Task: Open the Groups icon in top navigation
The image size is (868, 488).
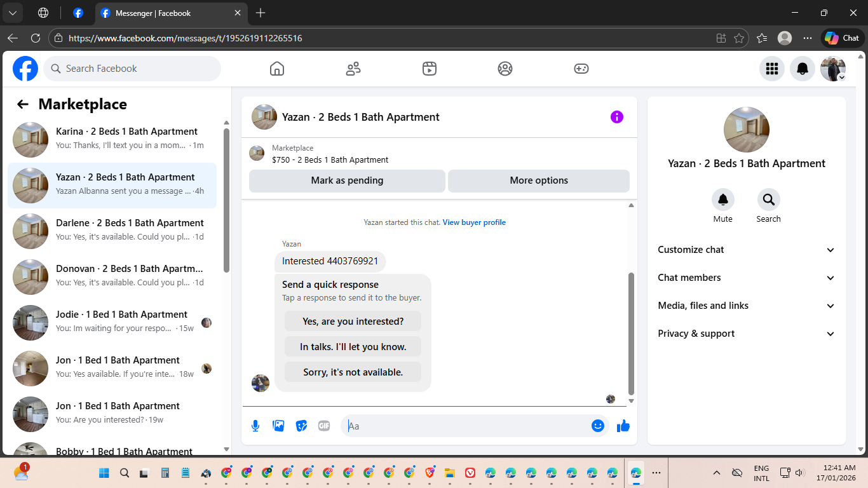Action: pos(505,69)
